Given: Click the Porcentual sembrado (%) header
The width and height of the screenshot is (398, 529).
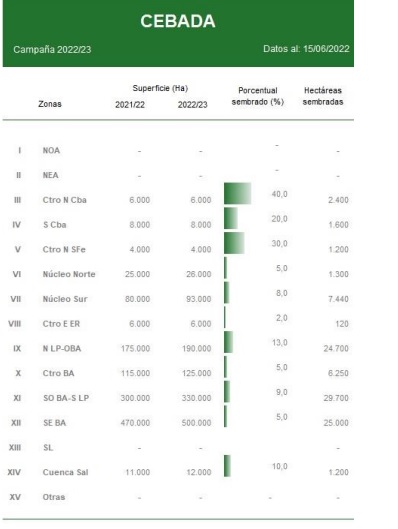Looking at the screenshot, I should click(258, 96).
